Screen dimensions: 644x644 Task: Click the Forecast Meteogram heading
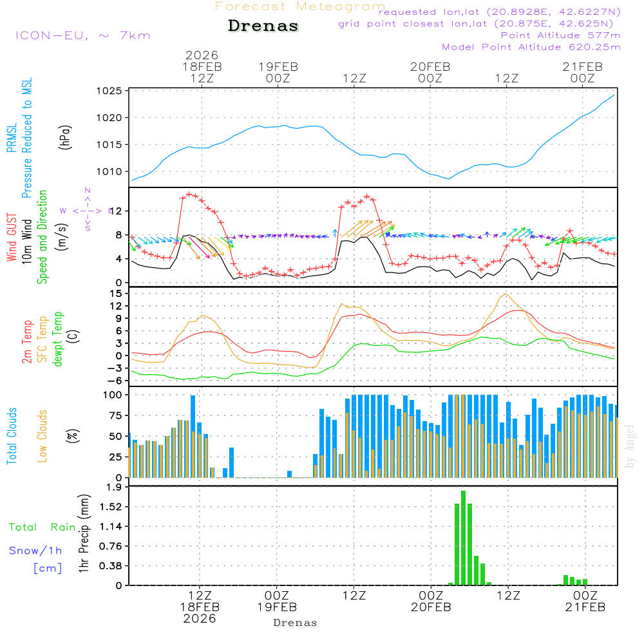[300, 6]
